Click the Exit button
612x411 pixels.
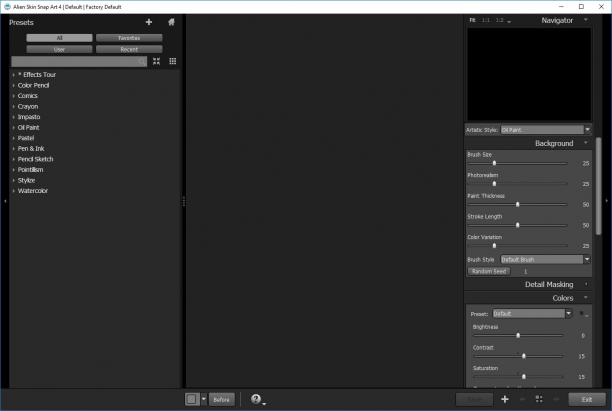[x=587, y=399]
